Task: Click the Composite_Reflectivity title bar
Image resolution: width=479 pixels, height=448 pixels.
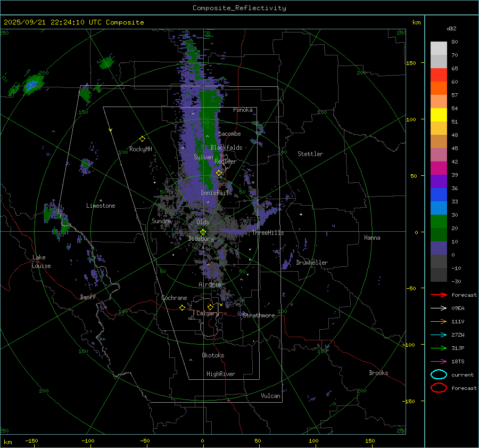Action: tap(239, 7)
